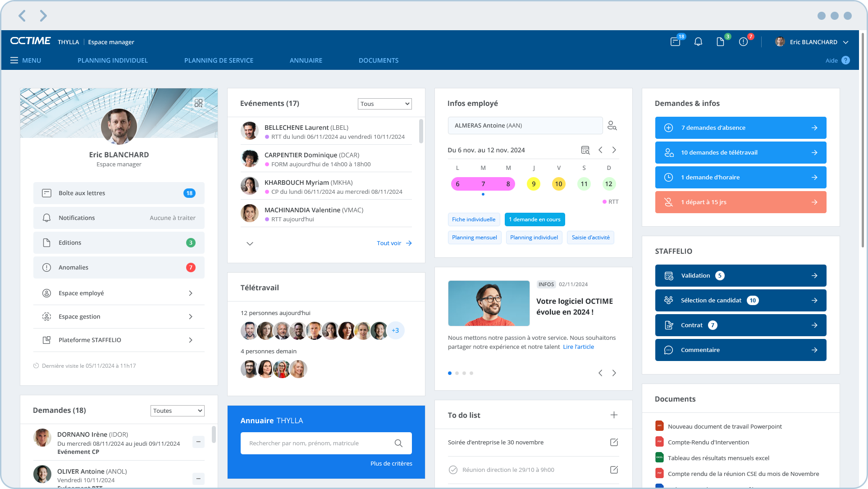Open the anomalies alert icon in header
The width and height of the screenshot is (868, 489).
[x=743, y=42]
